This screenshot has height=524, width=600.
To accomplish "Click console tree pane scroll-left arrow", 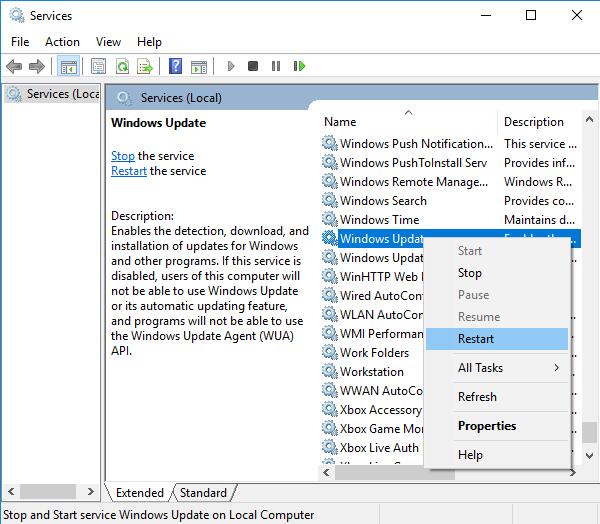I will coord(11,491).
